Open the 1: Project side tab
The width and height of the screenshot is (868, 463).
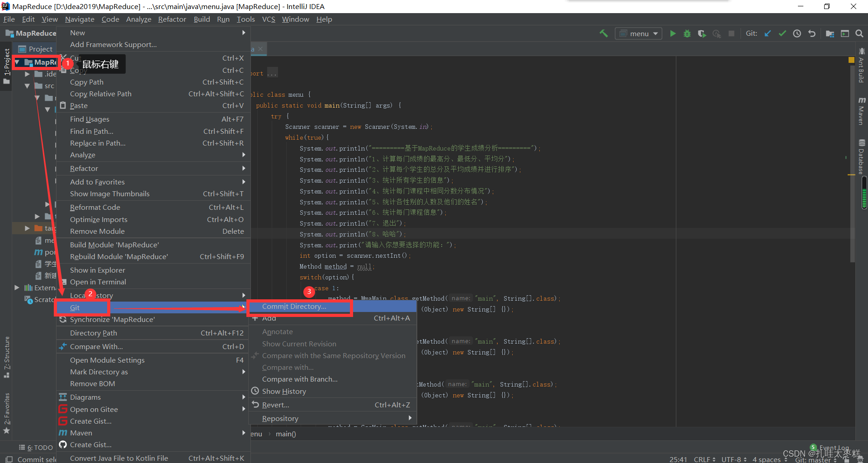(7, 66)
